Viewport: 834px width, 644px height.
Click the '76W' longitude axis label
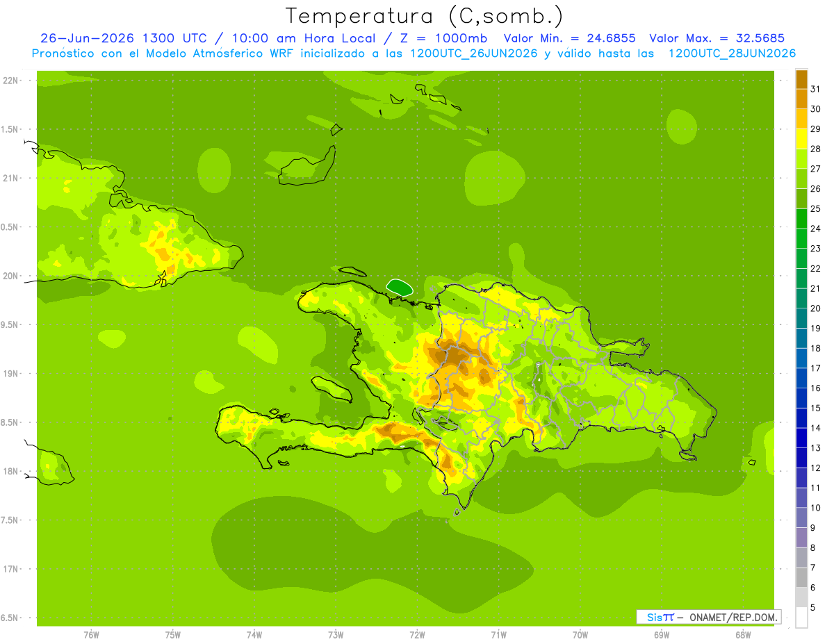[91, 635]
